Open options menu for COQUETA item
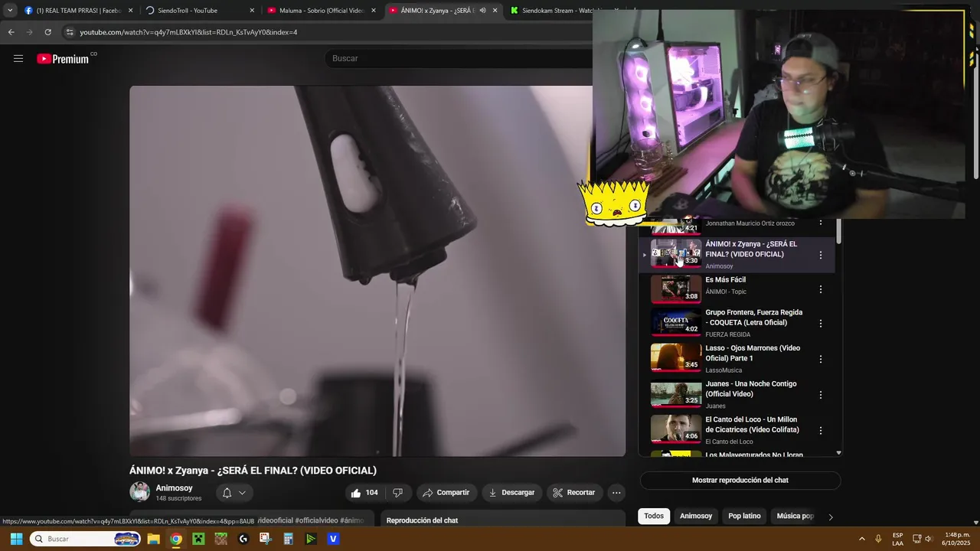Viewport: 980px width, 551px height. pyautogui.click(x=821, y=324)
